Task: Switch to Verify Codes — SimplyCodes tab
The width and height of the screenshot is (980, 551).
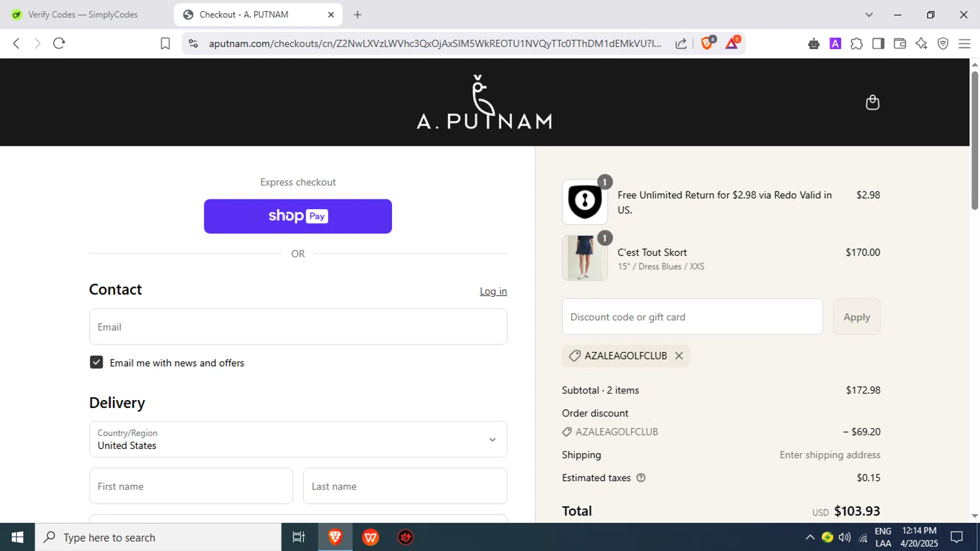Action: [84, 14]
